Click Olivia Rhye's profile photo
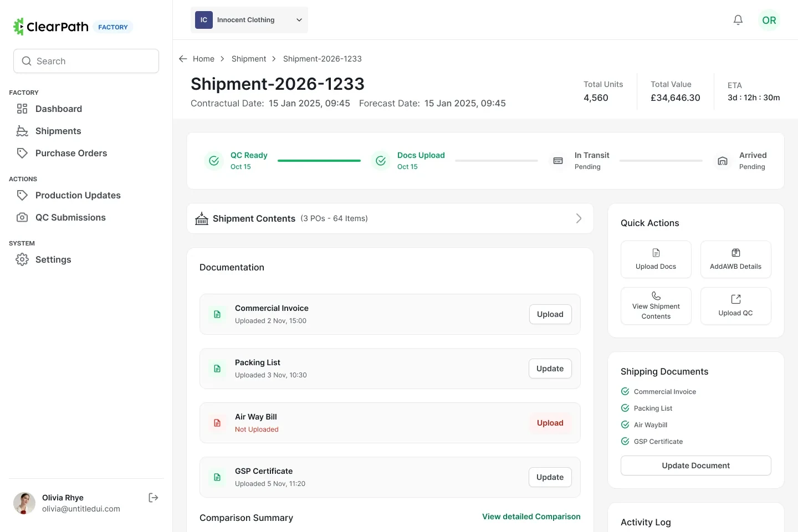Viewport: 798px width, 532px height. pos(24,503)
